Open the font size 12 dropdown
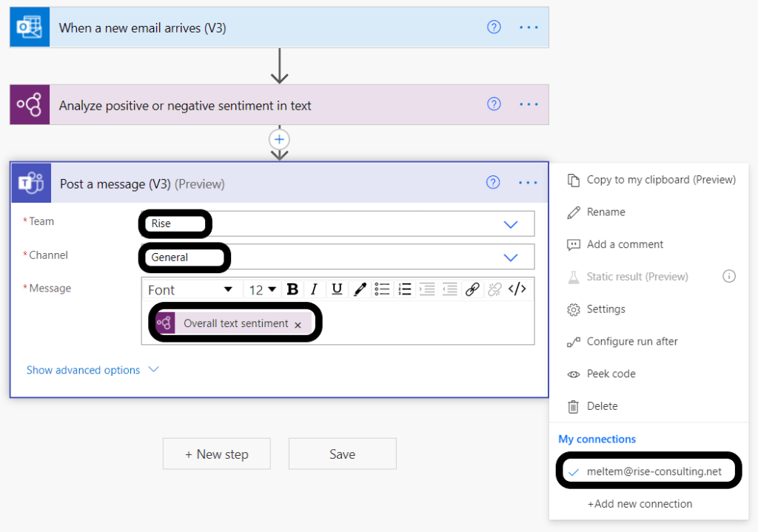758x532 pixels. (263, 289)
